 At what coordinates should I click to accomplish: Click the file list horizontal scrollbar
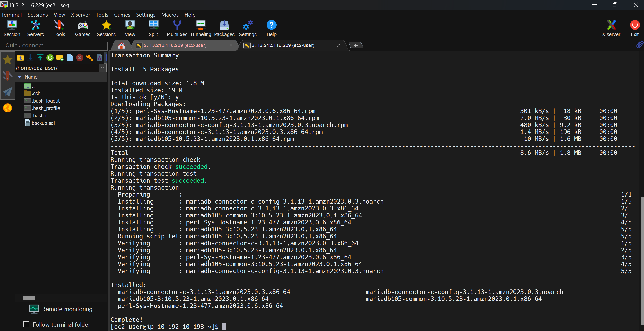29,298
